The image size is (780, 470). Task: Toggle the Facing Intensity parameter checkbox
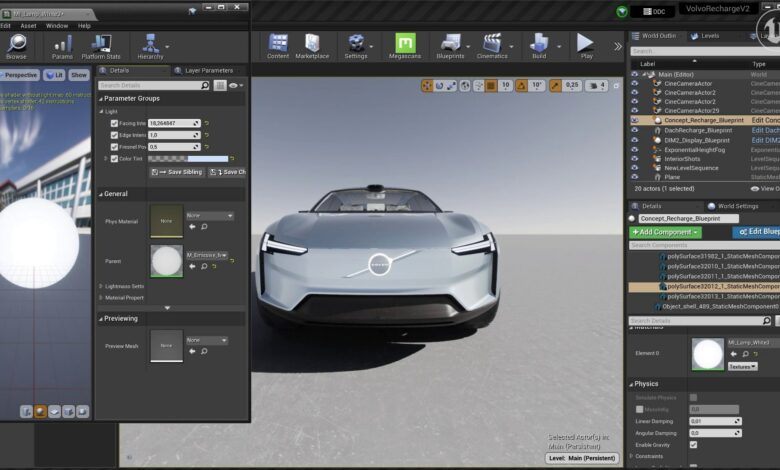(x=114, y=123)
